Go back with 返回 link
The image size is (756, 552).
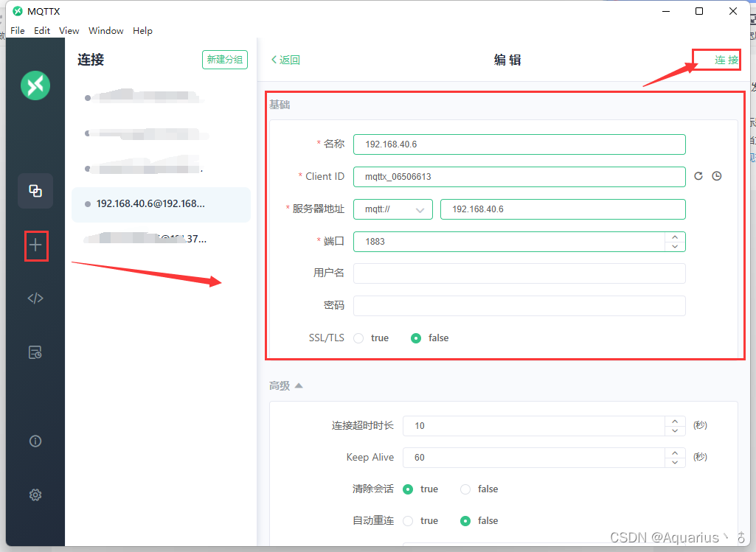tap(286, 60)
